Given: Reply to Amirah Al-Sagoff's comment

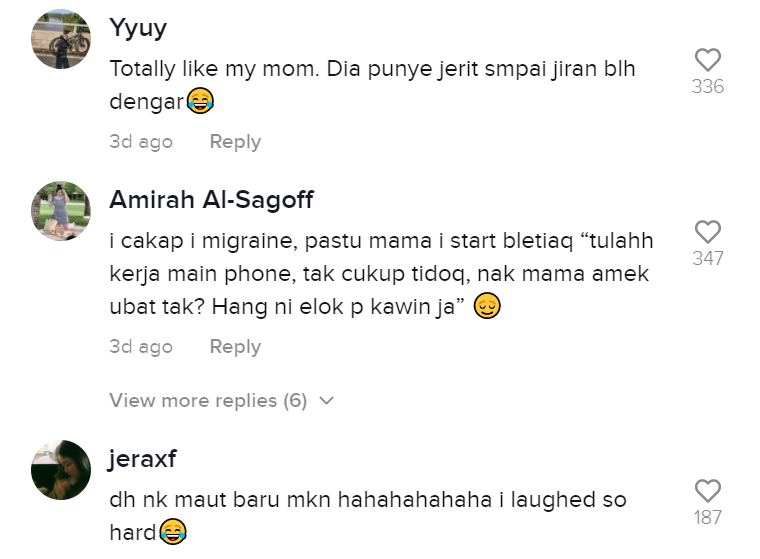Looking at the screenshot, I should 235,347.
